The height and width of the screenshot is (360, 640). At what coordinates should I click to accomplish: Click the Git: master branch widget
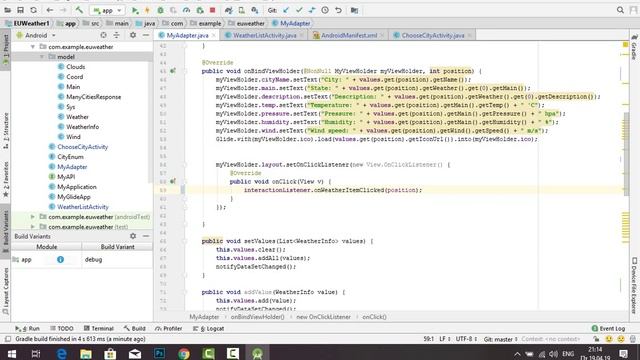coord(500,339)
